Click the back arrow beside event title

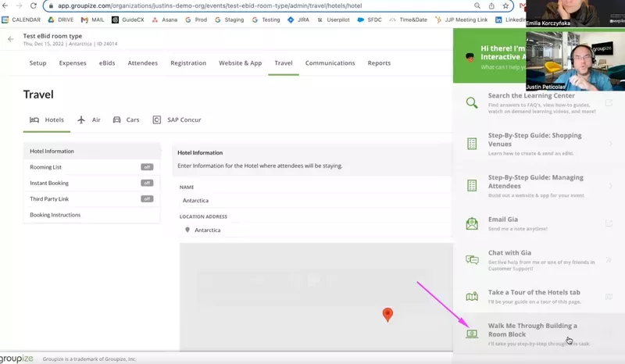click(11, 38)
